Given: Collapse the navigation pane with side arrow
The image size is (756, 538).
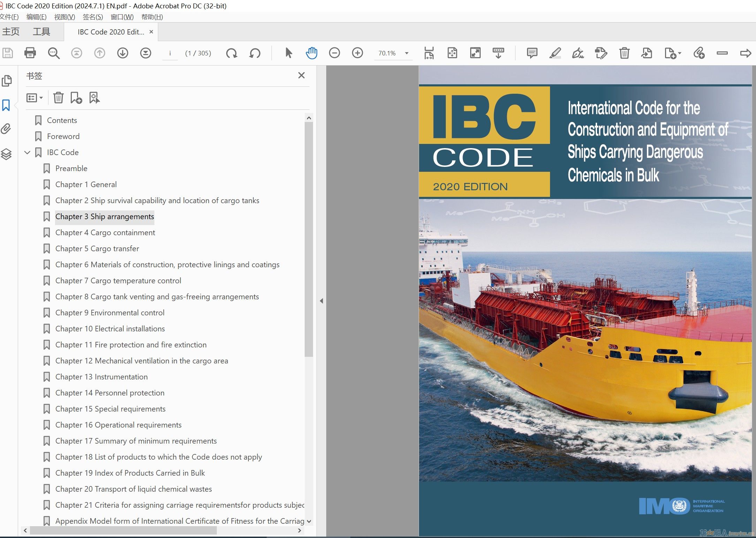Looking at the screenshot, I should (321, 301).
